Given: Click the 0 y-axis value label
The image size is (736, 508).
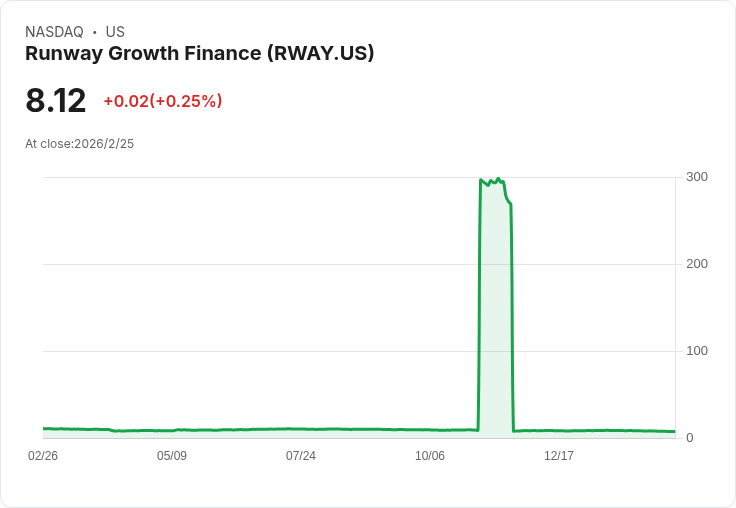Looking at the screenshot, I should click(x=690, y=438).
